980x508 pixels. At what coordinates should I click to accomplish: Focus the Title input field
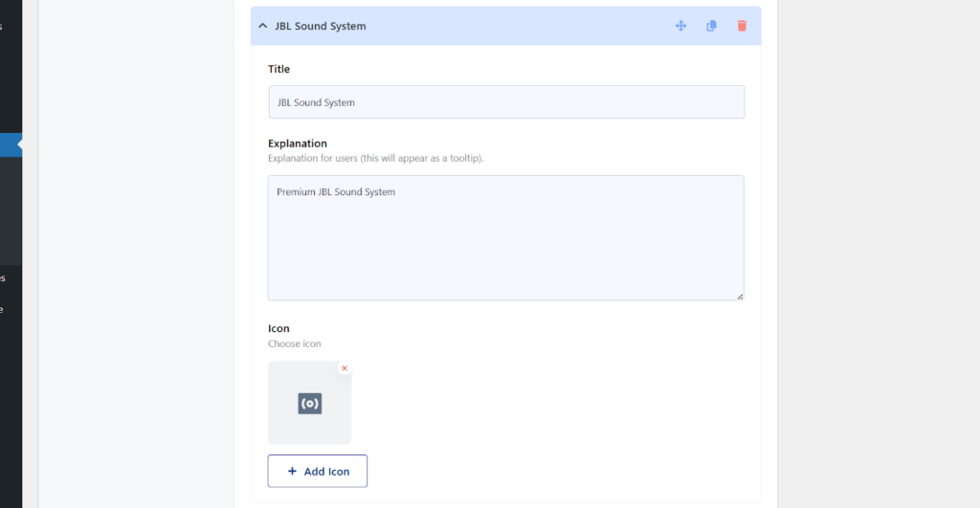[506, 101]
